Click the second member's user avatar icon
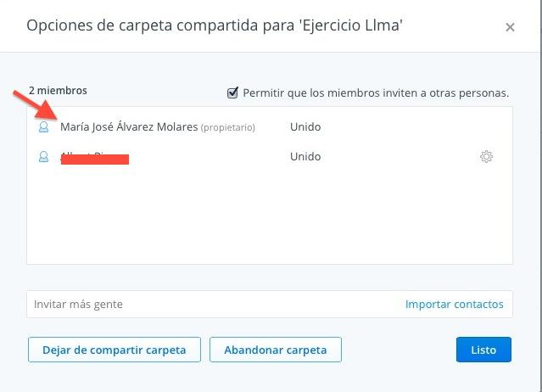The image size is (542, 392). (x=44, y=157)
